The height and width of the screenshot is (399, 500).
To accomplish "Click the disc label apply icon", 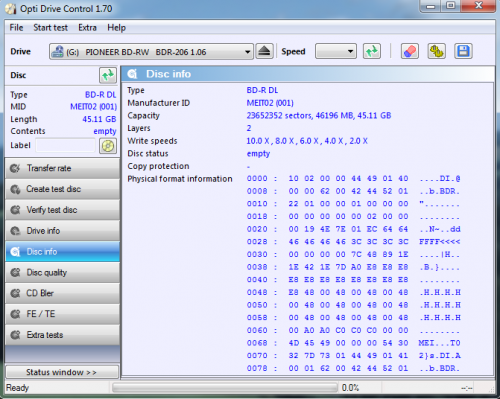I will pyautogui.click(x=108, y=146).
